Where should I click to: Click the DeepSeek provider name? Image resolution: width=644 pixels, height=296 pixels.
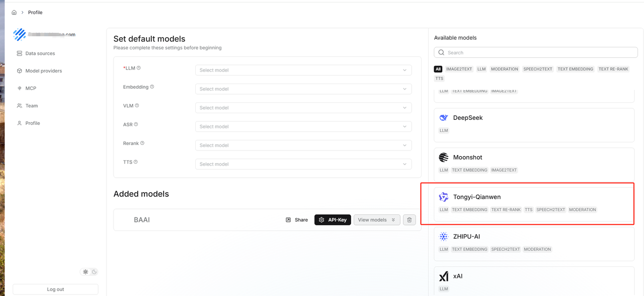(468, 118)
